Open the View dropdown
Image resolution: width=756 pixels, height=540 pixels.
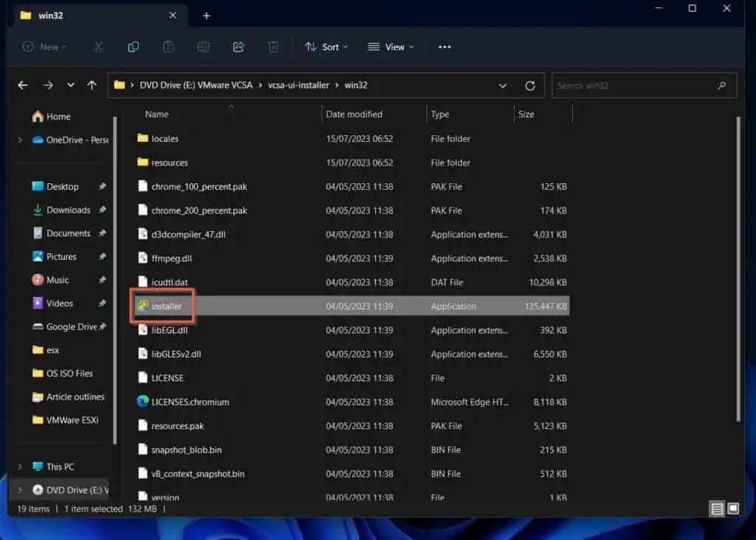coord(391,47)
